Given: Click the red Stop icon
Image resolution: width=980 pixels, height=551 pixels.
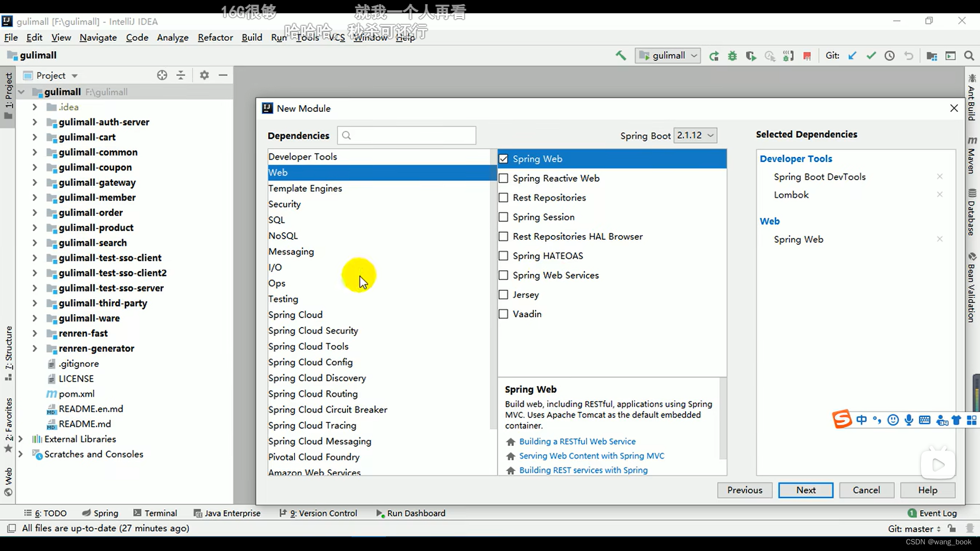Looking at the screenshot, I should [807, 56].
